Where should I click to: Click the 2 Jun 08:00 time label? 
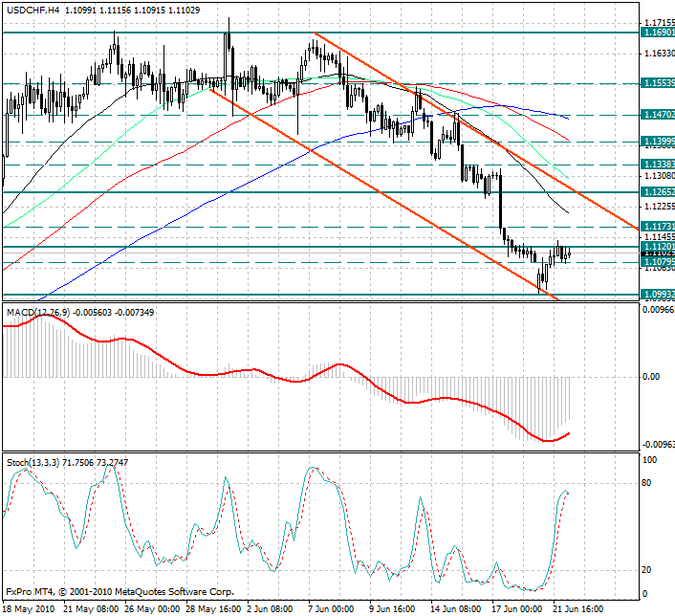click(270, 609)
